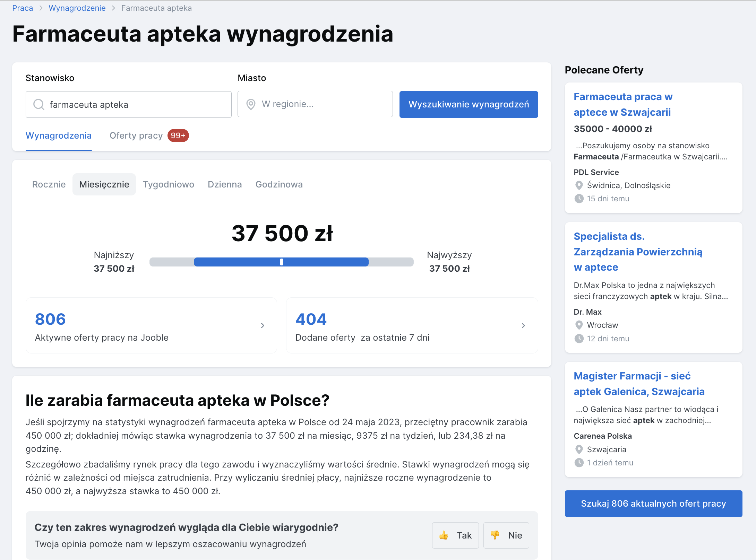This screenshot has width=756, height=560.
Task: Click clock icon beside 15 dni temu
Action: click(x=579, y=199)
